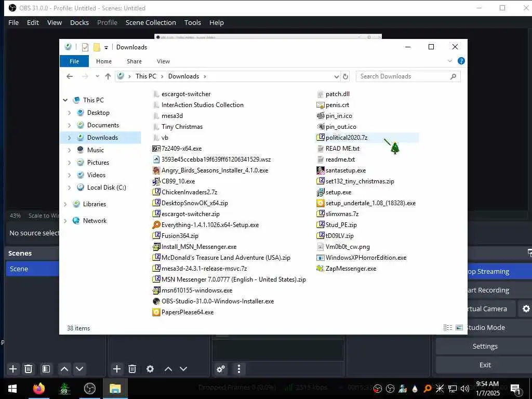Viewport: 532px width, 399px height.
Task: Select Install_MSN_Messenger.exe icon
Action: (156, 247)
